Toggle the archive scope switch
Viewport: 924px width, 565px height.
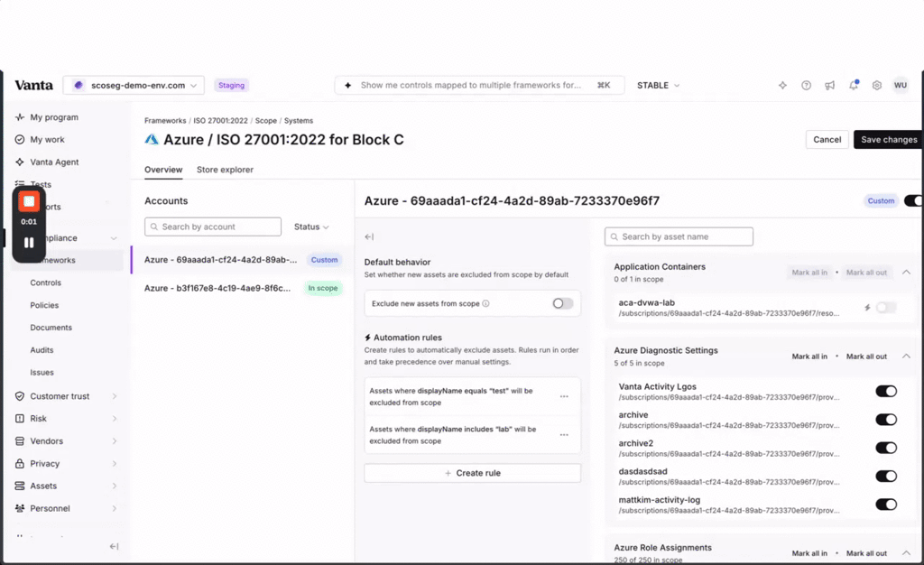(886, 420)
